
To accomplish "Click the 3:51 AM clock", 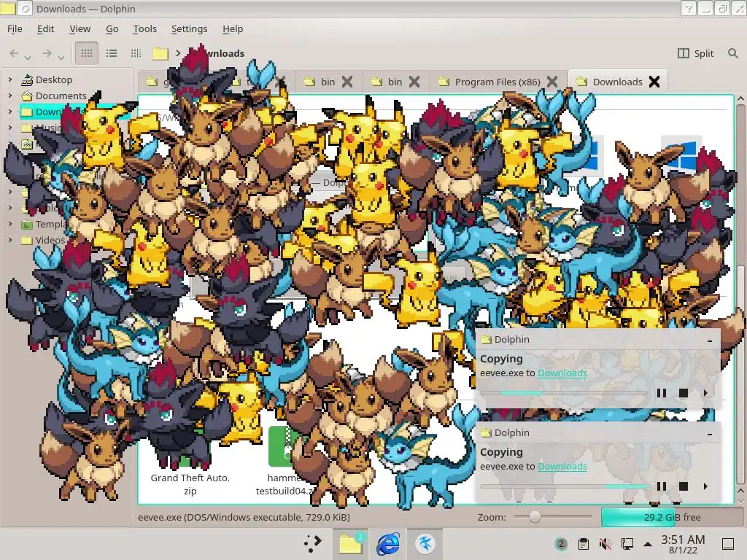I will 683,540.
